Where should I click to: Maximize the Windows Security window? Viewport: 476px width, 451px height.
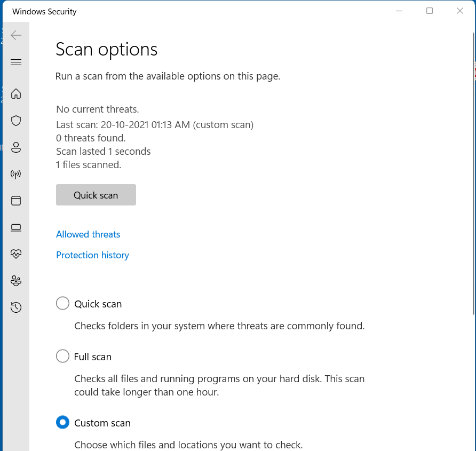pyautogui.click(x=430, y=11)
